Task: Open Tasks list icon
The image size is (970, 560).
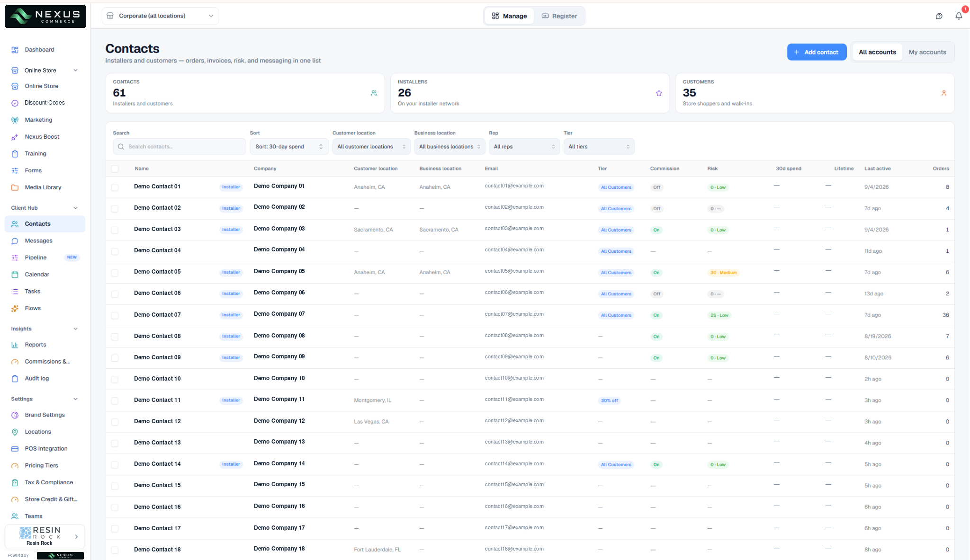Action: coord(15,292)
